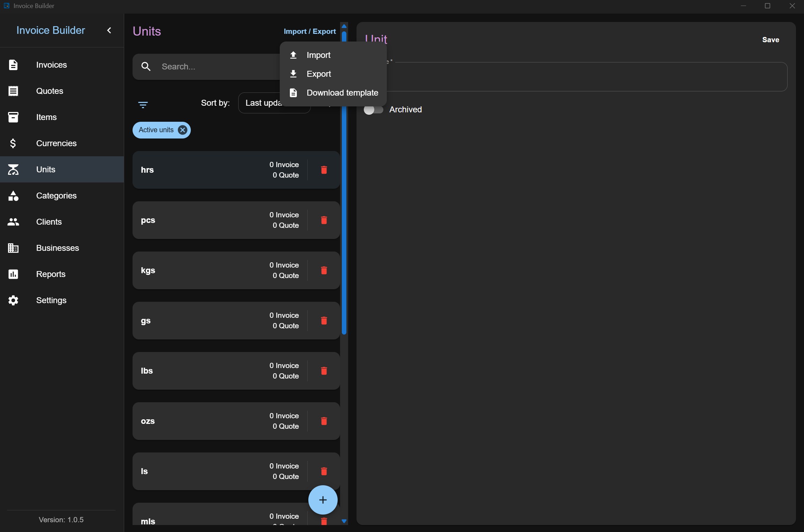Delete the ozs unit
The width and height of the screenshot is (804, 532).
(x=324, y=421)
